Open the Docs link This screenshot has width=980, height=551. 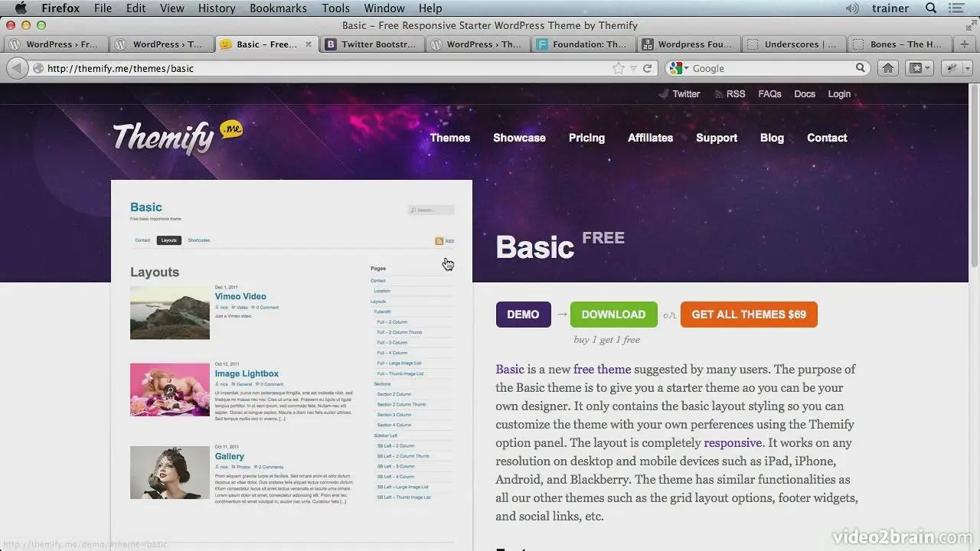[x=805, y=94]
